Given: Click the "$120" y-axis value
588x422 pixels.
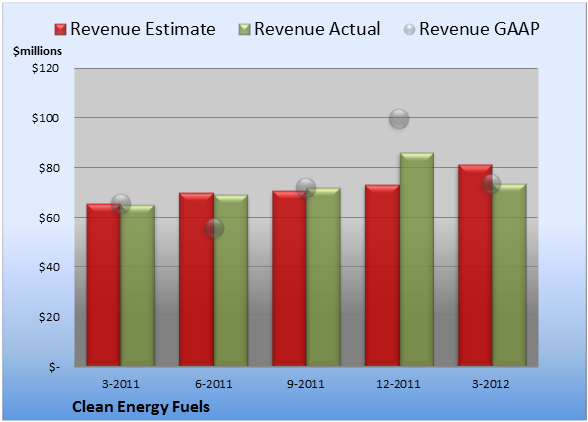Looking at the screenshot, I should click(x=45, y=68).
